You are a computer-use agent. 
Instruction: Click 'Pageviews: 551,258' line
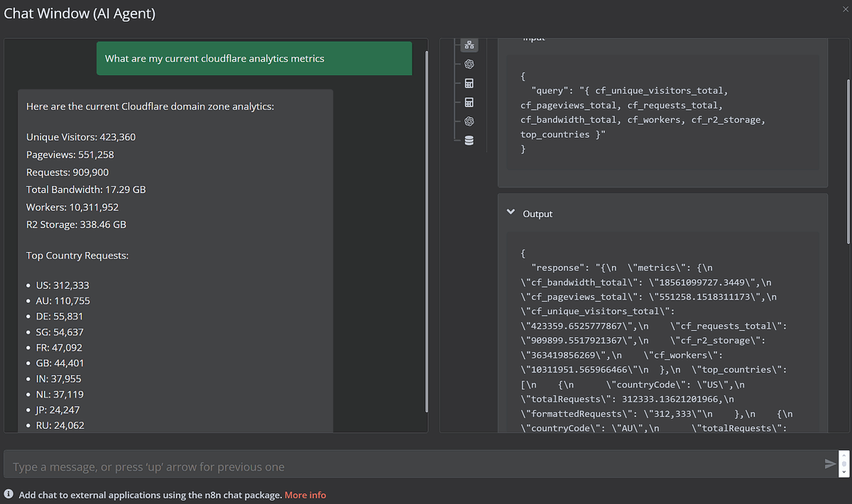tap(70, 154)
